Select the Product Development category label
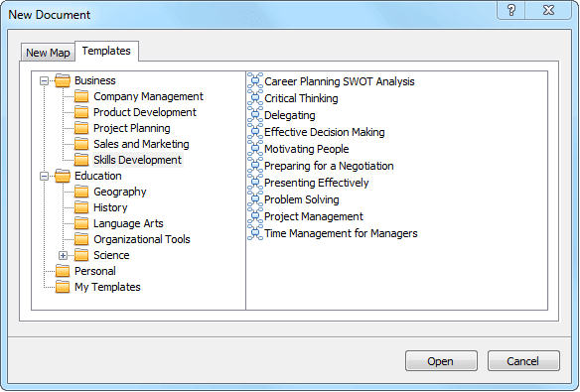The image size is (580, 392). point(145,112)
